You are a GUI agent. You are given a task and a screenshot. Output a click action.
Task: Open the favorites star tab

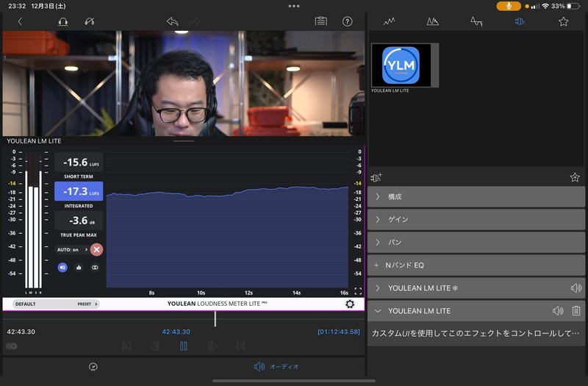point(563,22)
